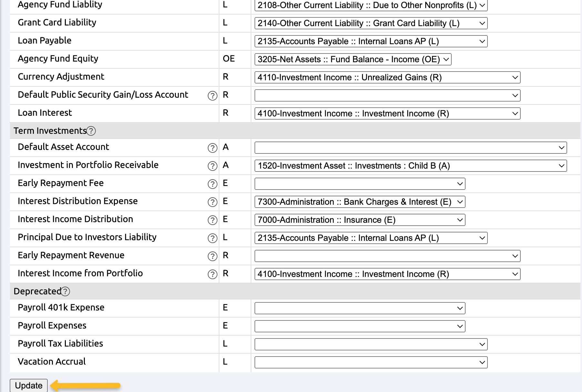Viewport: 582px width, 392px height.
Task: Click the Interest Income from Portfolio label
Action: pyautogui.click(x=80, y=273)
